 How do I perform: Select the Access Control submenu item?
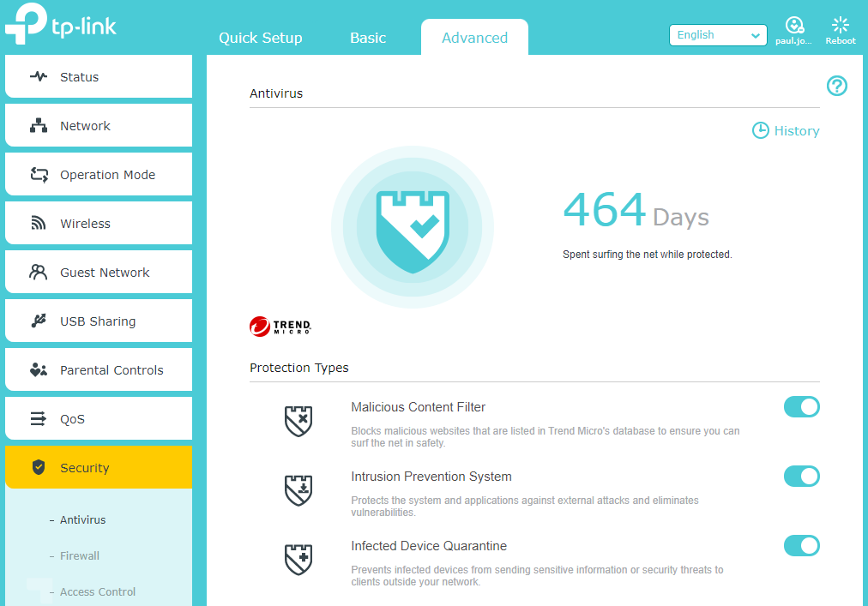98,591
